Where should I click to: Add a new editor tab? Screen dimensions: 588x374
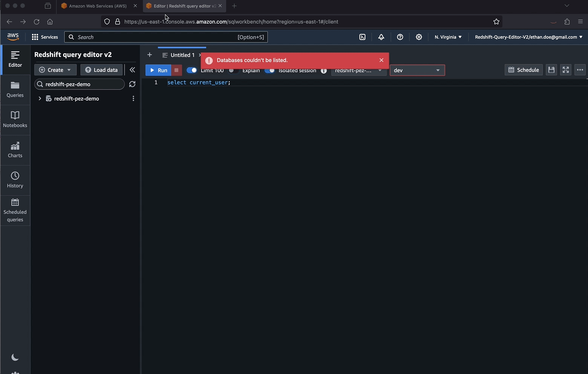click(150, 55)
